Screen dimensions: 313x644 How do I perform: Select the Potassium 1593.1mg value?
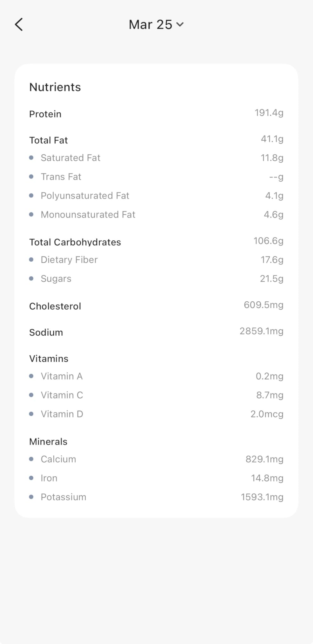[x=262, y=497]
